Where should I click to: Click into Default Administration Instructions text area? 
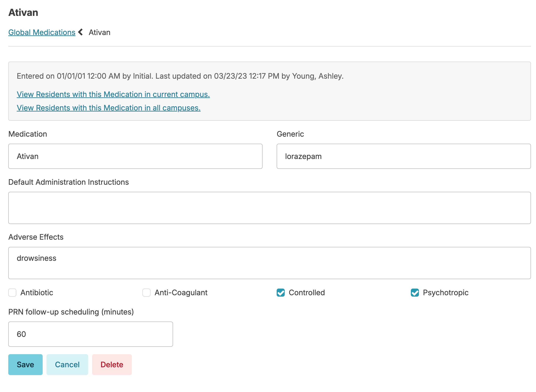pyautogui.click(x=269, y=208)
